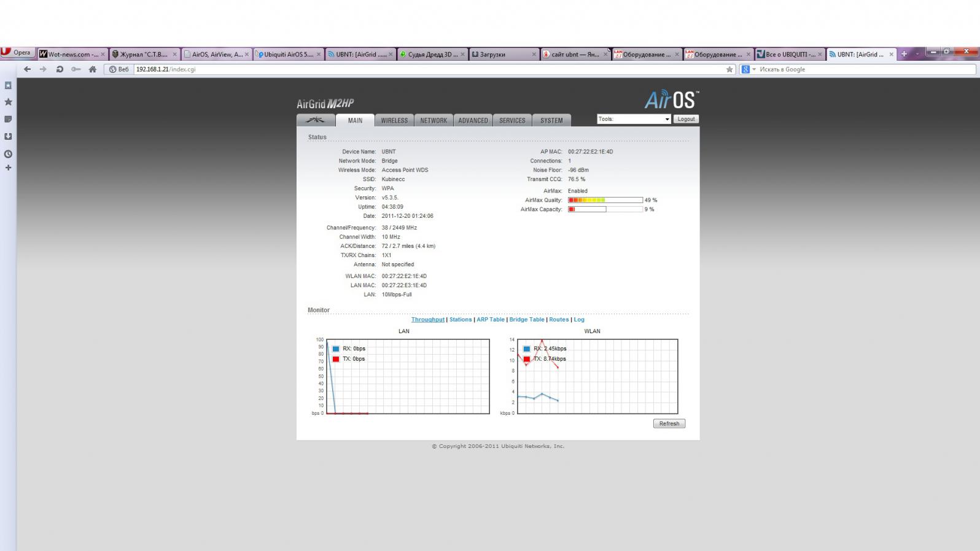The width and height of the screenshot is (980, 551).
Task: Add a panel with the sidebar plus icon
Action: [8, 168]
